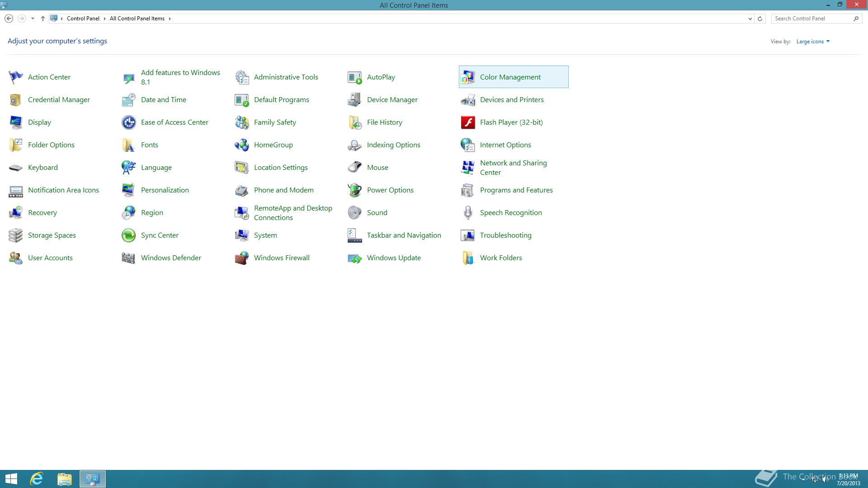Viewport: 868px width, 488px height.
Task: Open the Color Management icon
Action: click(x=468, y=77)
